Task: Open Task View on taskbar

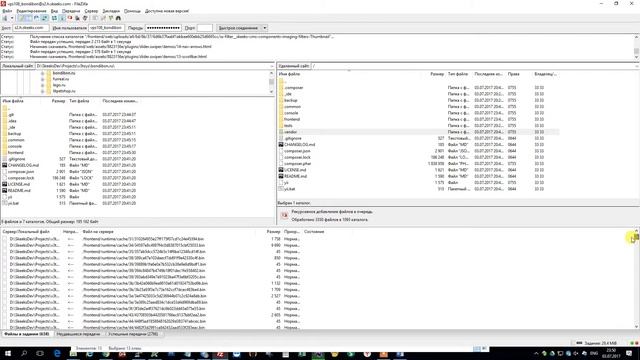Action: 40,353
